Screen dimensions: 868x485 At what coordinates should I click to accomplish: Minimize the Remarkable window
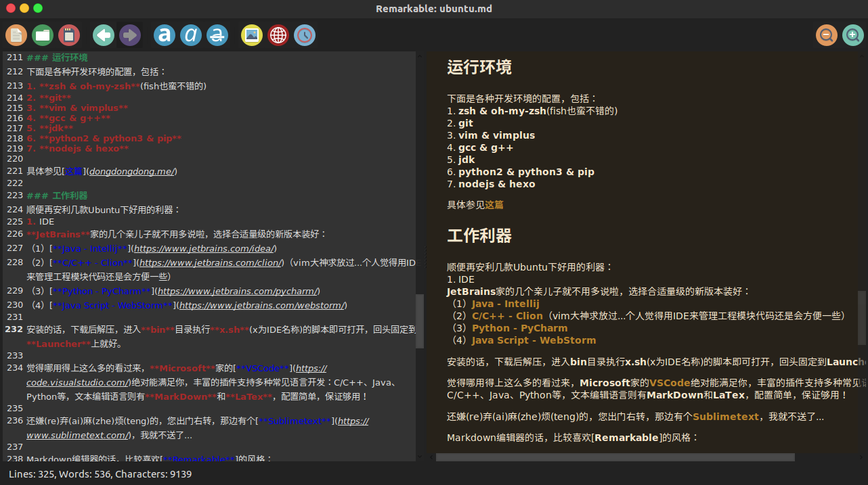pyautogui.click(x=24, y=8)
